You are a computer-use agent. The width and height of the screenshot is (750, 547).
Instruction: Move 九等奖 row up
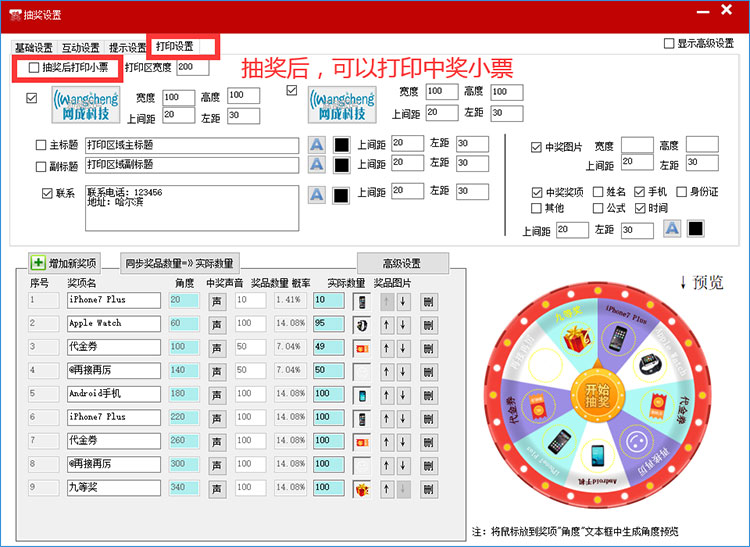tap(387, 489)
